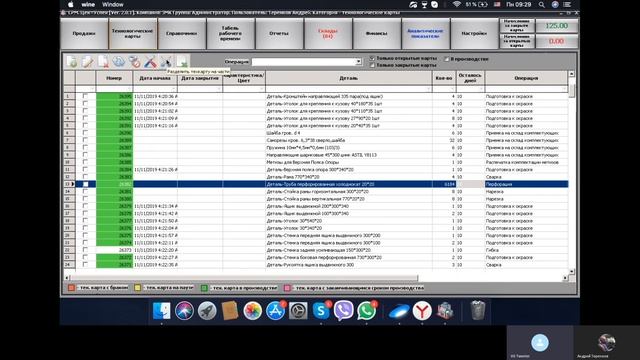Open the 'Продажи' section
Viewport: 640px width, 360px height.
pyautogui.click(x=84, y=33)
